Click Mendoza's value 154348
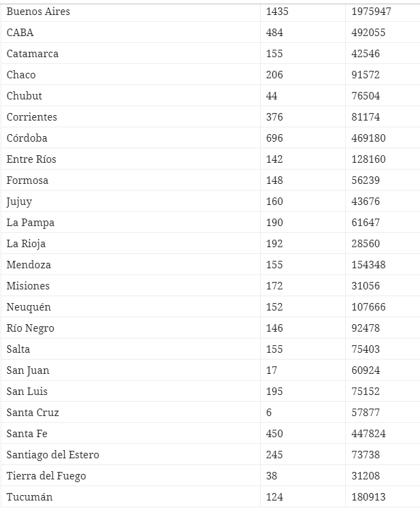This screenshot has height=508, width=420. tap(369, 265)
